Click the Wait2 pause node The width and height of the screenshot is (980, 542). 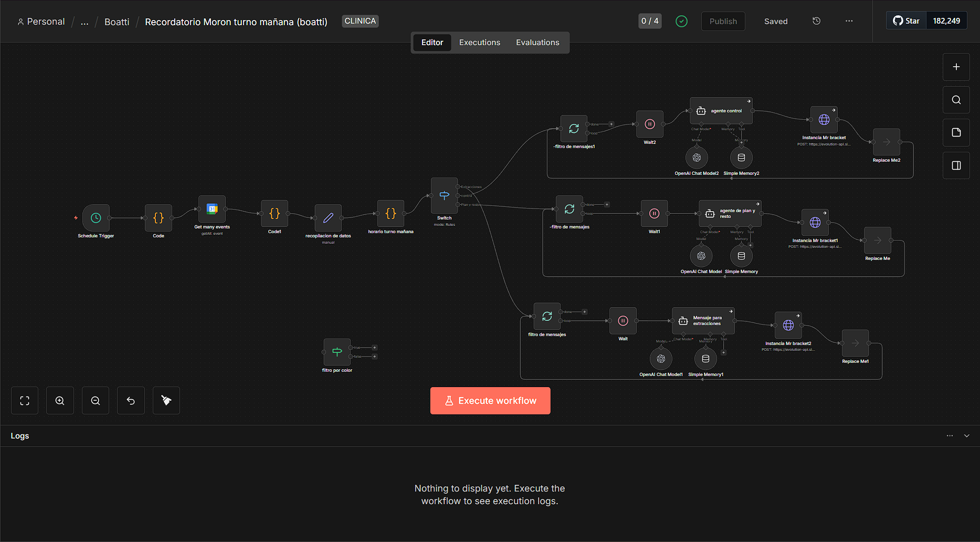point(650,124)
